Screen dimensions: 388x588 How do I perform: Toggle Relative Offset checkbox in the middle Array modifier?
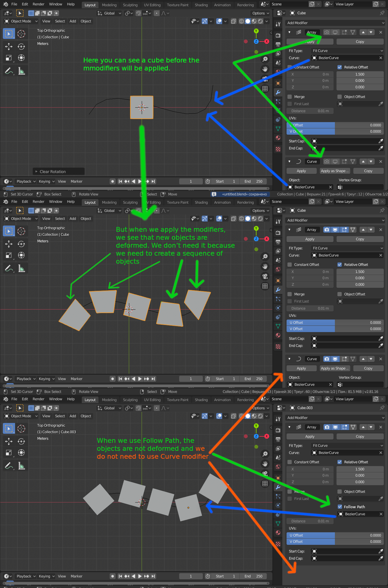pos(339,264)
